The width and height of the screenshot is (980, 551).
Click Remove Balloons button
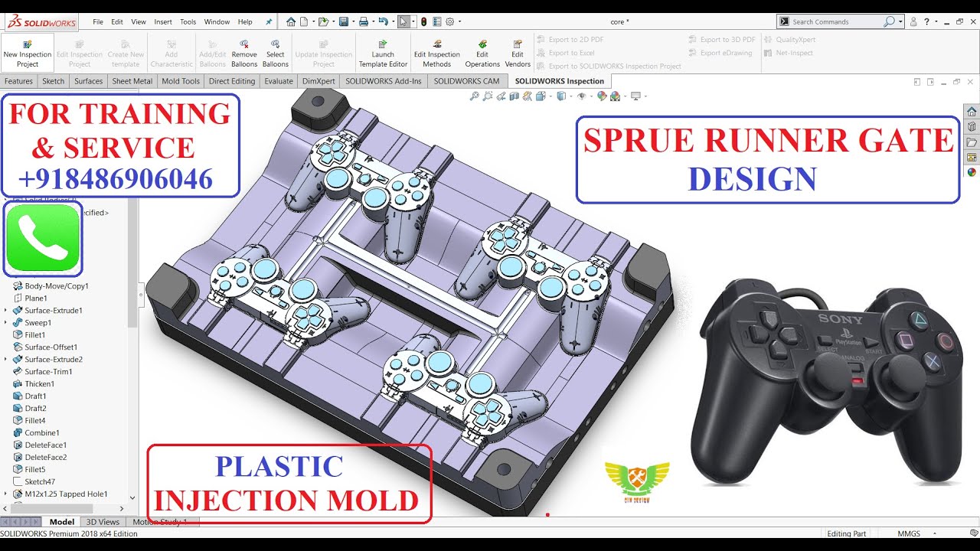click(x=244, y=53)
